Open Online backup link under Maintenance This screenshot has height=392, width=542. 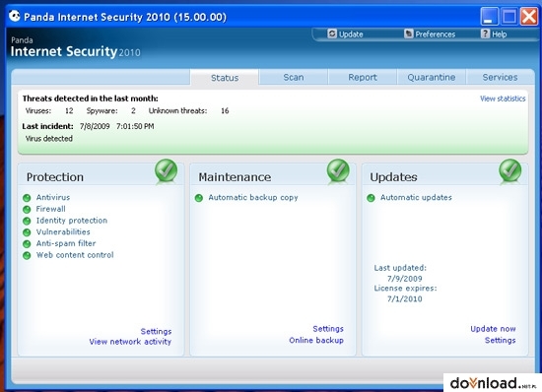(x=316, y=340)
